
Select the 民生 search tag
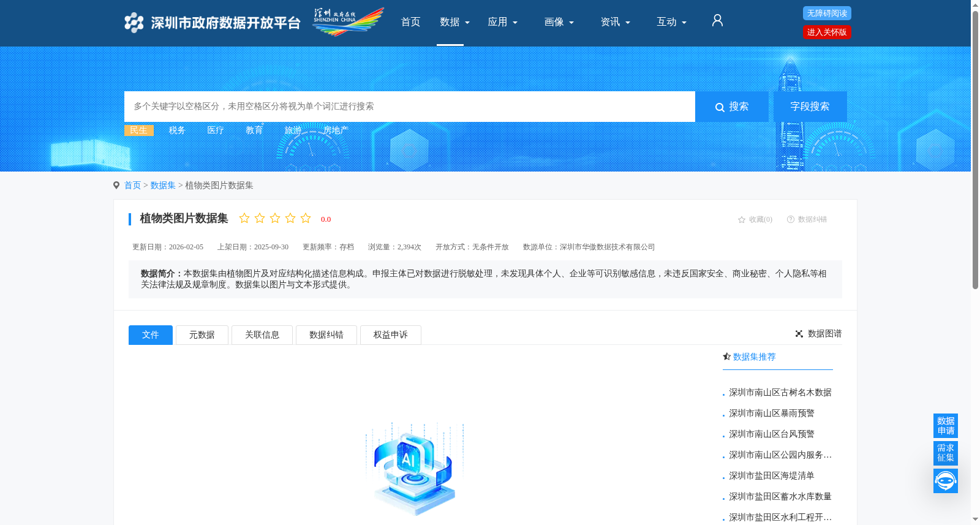[x=139, y=130]
